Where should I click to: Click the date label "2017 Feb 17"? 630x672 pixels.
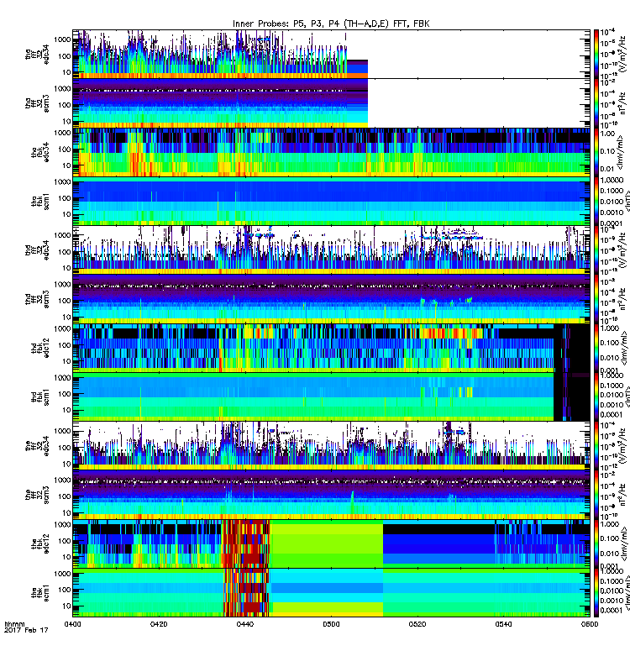(x=26, y=630)
